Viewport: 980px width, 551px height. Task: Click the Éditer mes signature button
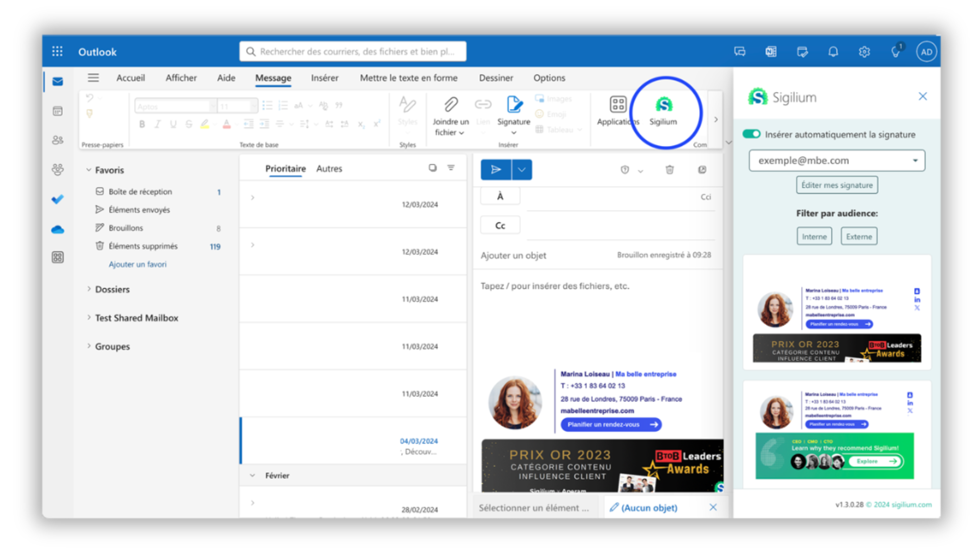(837, 185)
